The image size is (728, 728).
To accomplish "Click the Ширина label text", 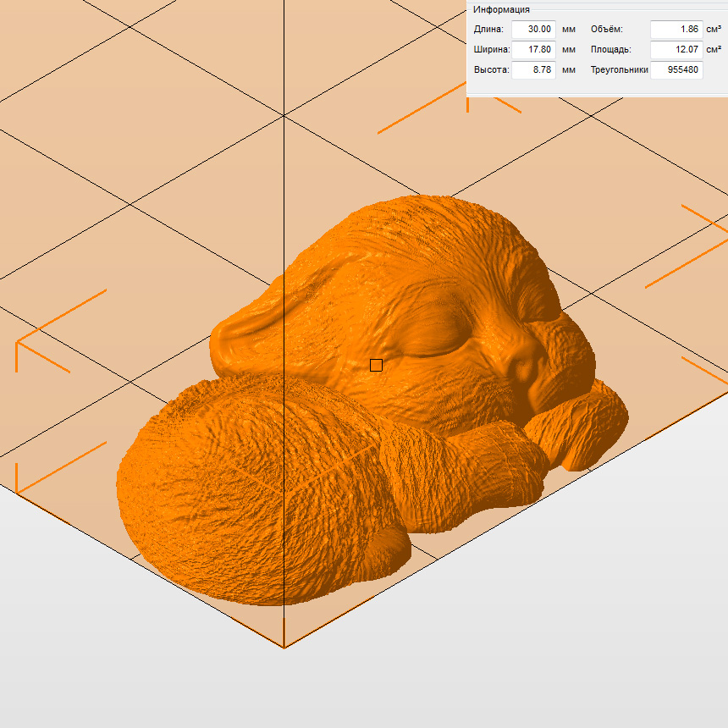I will coord(491,50).
